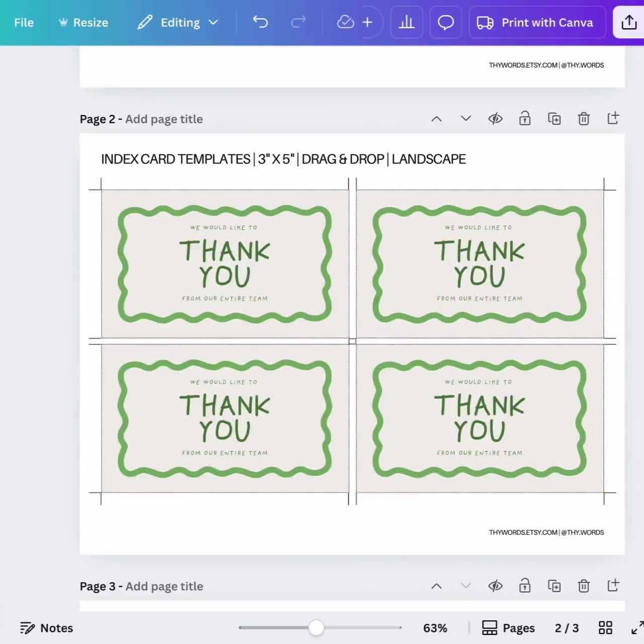Image resolution: width=644 pixels, height=644 pixels.
Task: Show the Pages thumbnail strip
Action: coord(508,628)
